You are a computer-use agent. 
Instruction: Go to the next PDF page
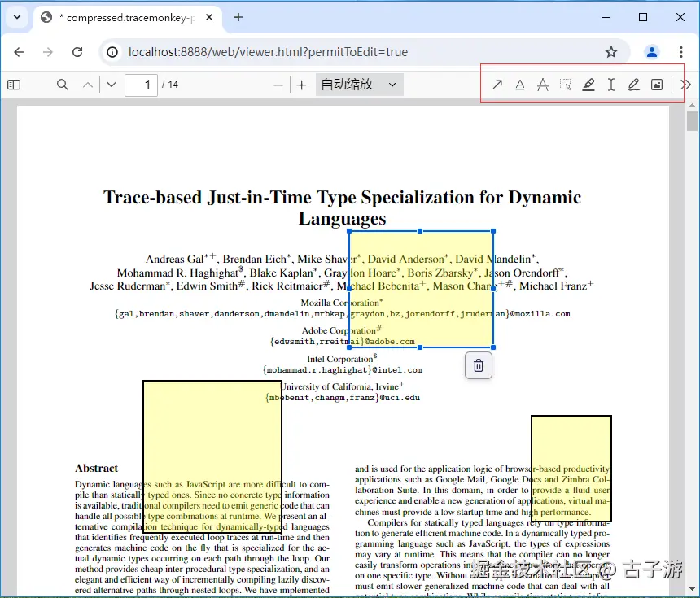[x=112, y=85]
